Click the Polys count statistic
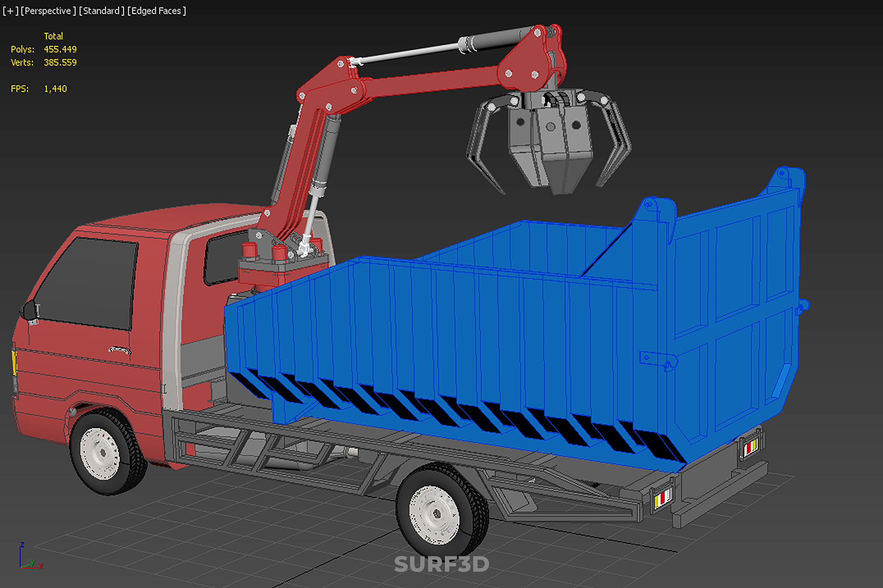The image size is (883, 588). point(60,49)
